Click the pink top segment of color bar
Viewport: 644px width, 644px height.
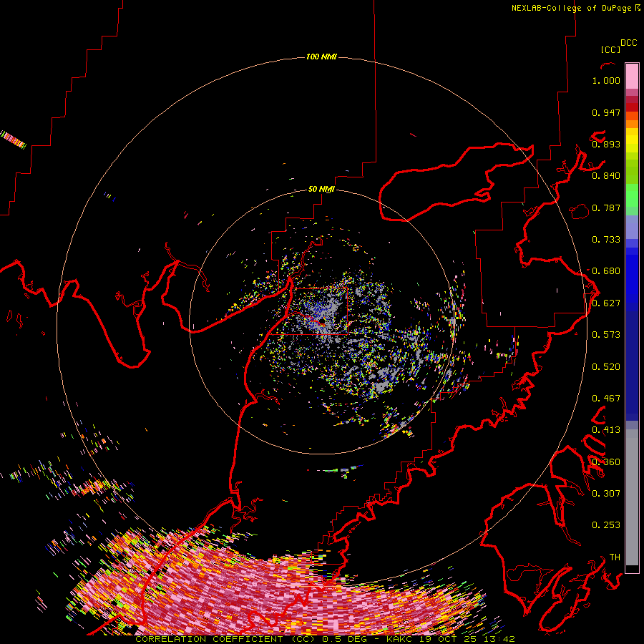coord(632,76)
